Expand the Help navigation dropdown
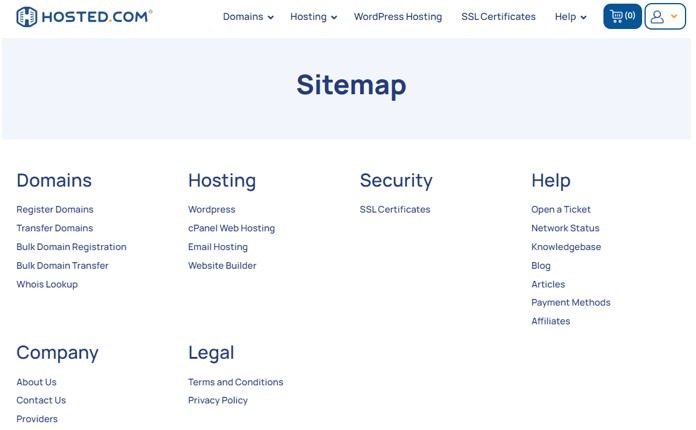The image size is (696, 430). point(570,17)
